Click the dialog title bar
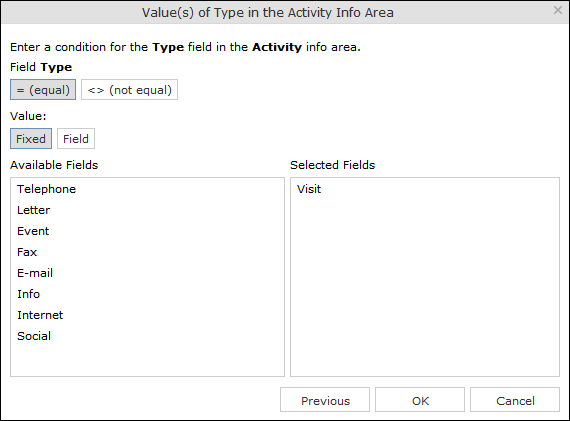570x421 pixels. pos(268,12)
